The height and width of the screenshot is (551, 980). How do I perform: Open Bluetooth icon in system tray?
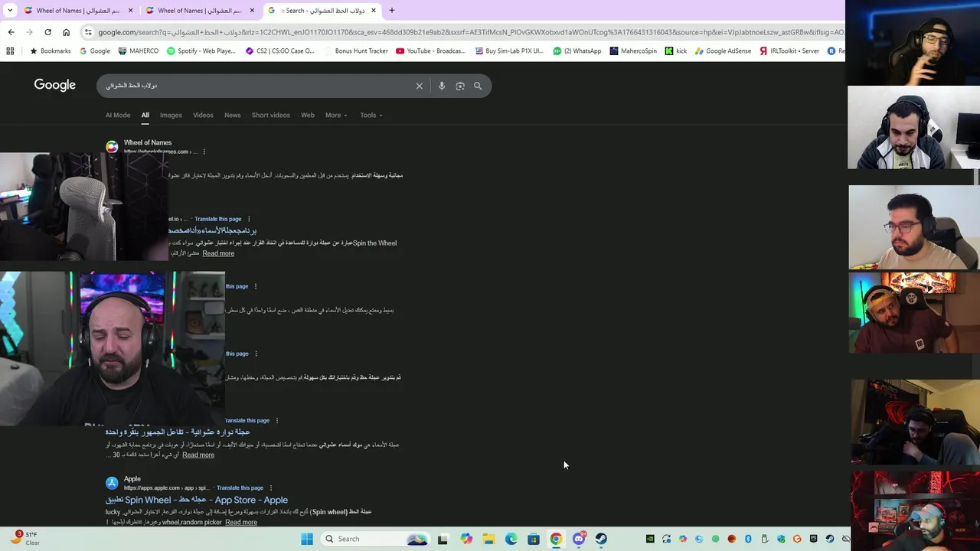pyautogui.click(x=748, y=539)
